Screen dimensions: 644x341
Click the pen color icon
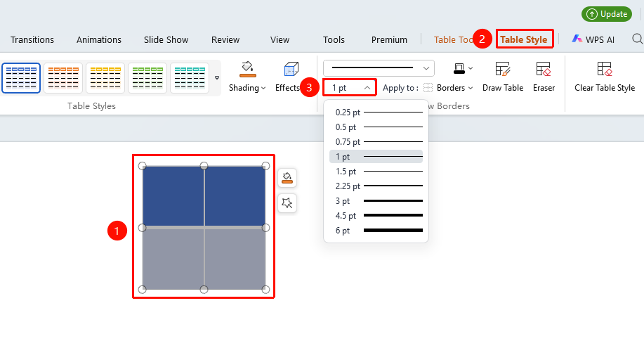[459, 69]
